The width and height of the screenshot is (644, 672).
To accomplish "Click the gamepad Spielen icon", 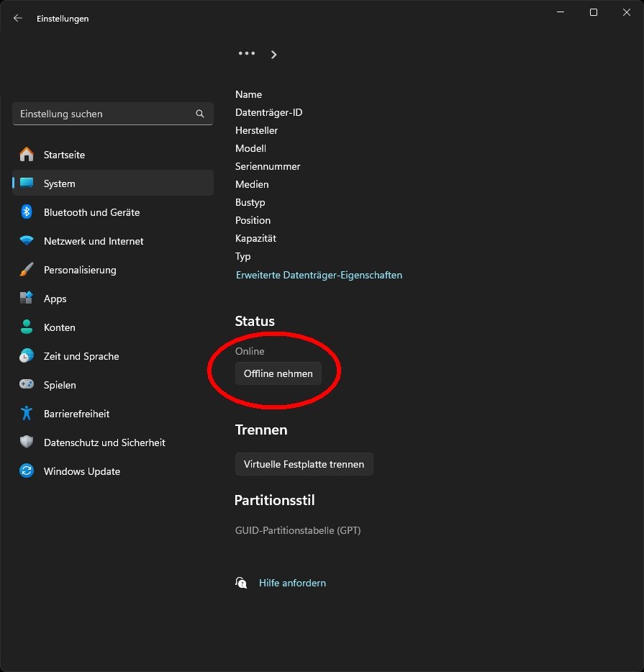I will click(x=27, y=384).
